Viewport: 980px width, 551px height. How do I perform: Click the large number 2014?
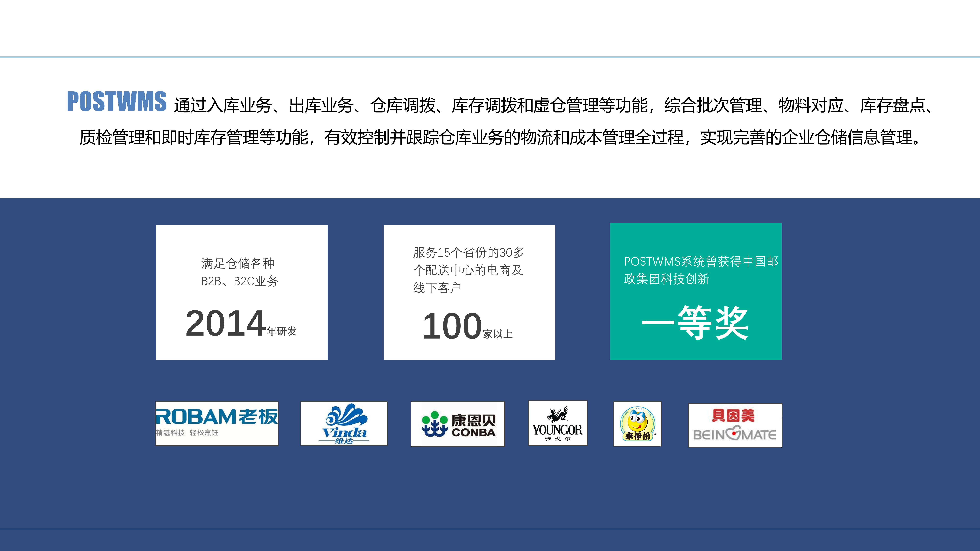tap(226, 324)
